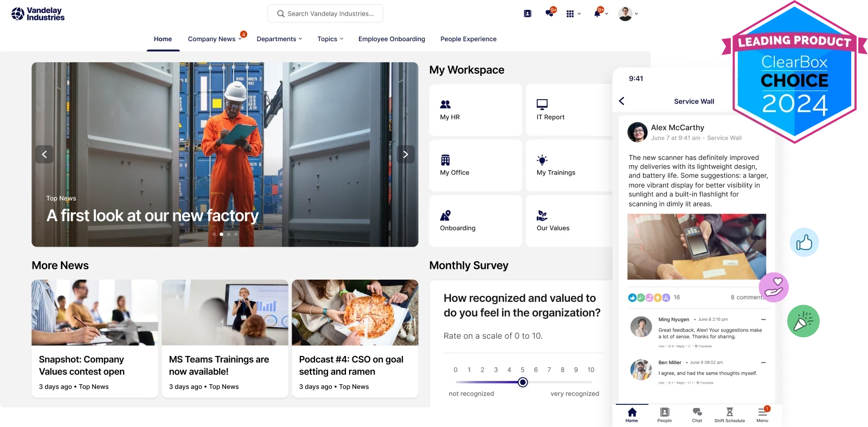
Task: Open options menu on Ben Miller's comment
Action: point(763,363)
